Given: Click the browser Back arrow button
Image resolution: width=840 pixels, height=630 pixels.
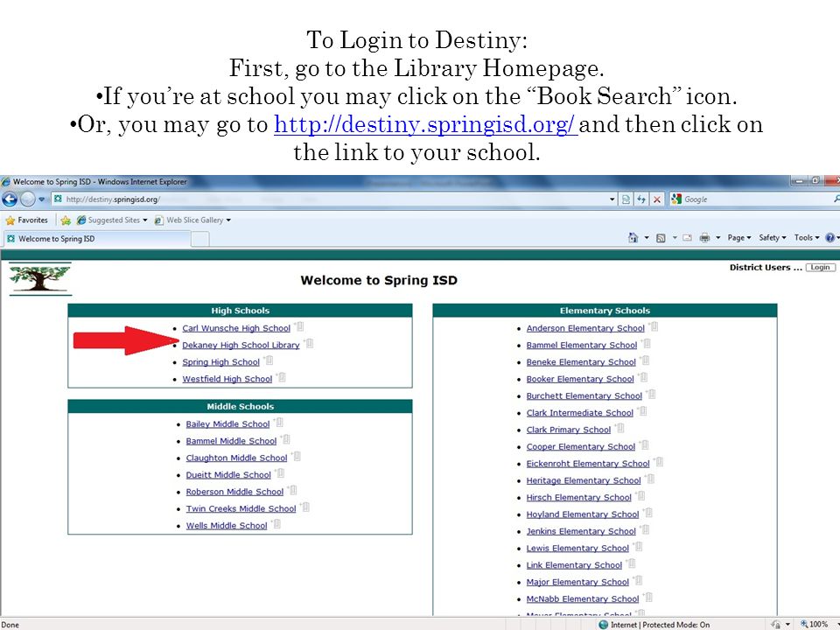Looking at the screenshot, I should point(10,199).
